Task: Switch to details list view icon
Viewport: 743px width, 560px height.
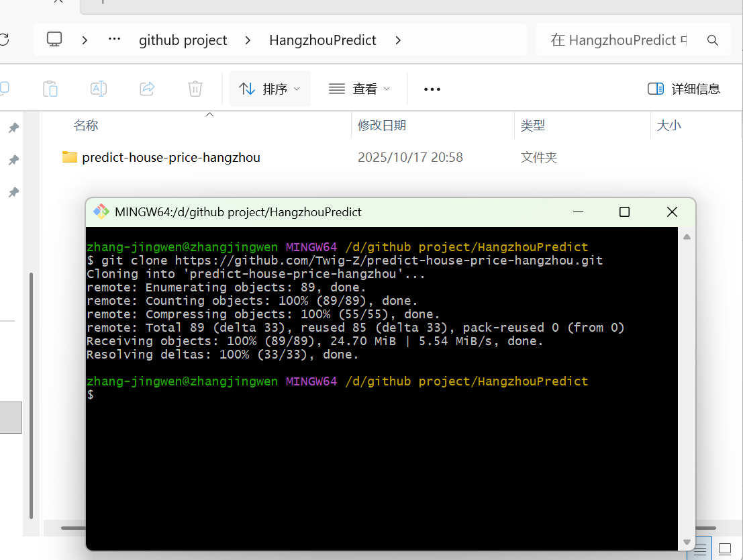Action: coord(700,549)
